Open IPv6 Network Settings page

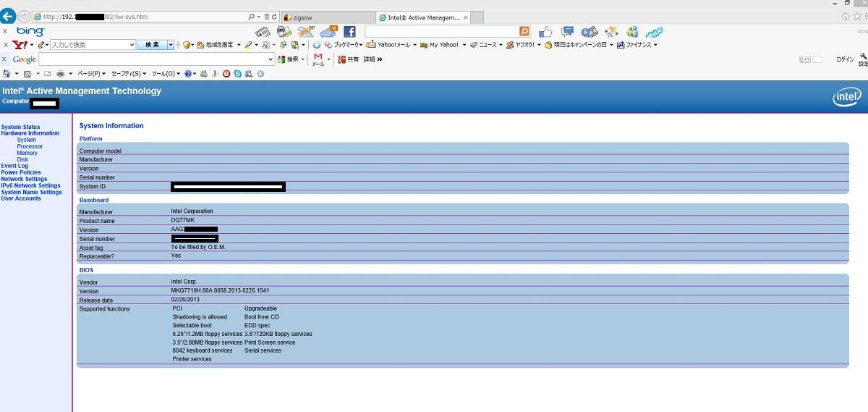point(30,185)
